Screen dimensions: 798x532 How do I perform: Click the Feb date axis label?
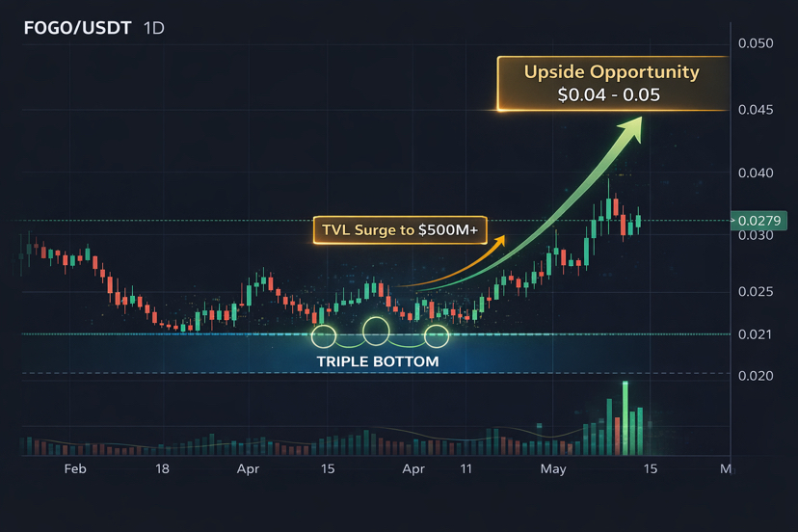[x=75, y=468]
